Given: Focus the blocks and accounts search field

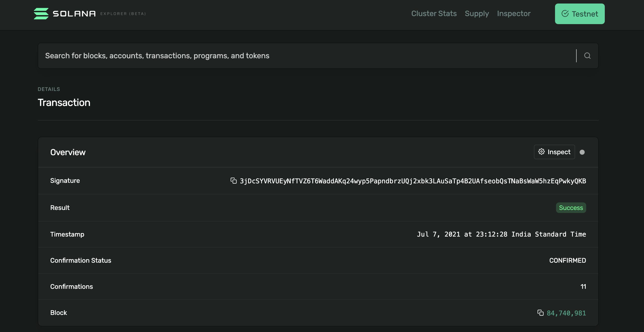Looking at the screenshot, I should click(x=302, y=56).
